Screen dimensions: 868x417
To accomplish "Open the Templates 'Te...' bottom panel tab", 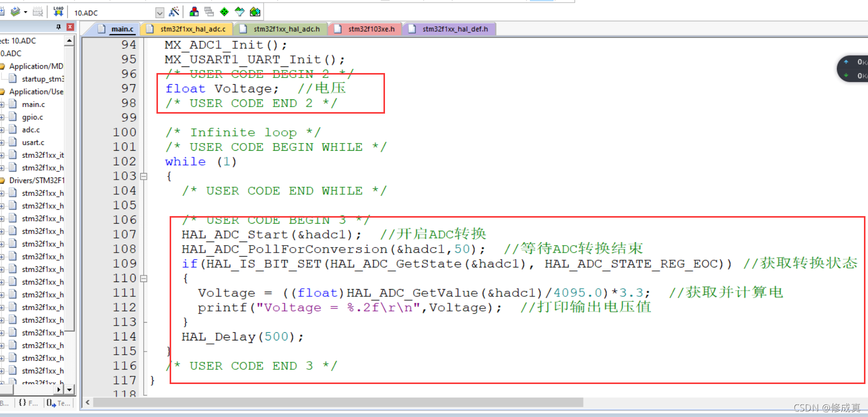I will tap(58, 403).
